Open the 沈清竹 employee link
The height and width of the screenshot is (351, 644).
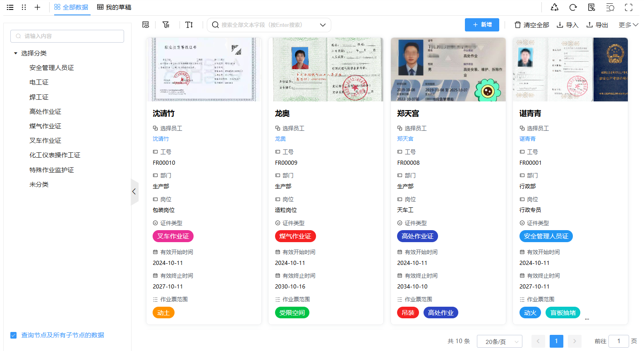(161, 139)
